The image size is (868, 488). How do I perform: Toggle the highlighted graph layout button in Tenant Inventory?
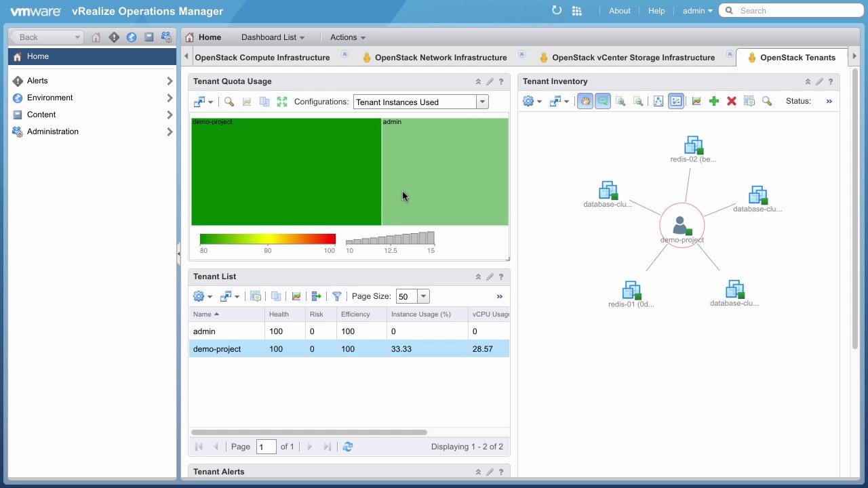coord(675,101)
